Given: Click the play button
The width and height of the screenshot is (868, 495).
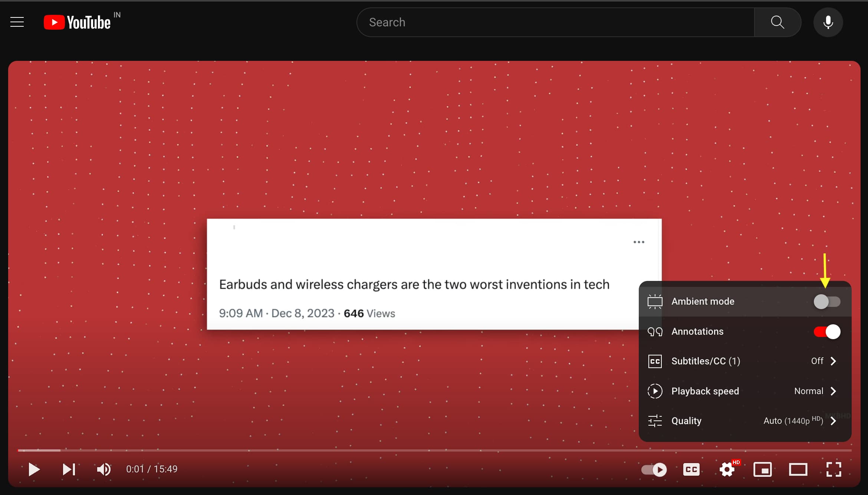Looking at the screenshot, I should tap(34, 469).
